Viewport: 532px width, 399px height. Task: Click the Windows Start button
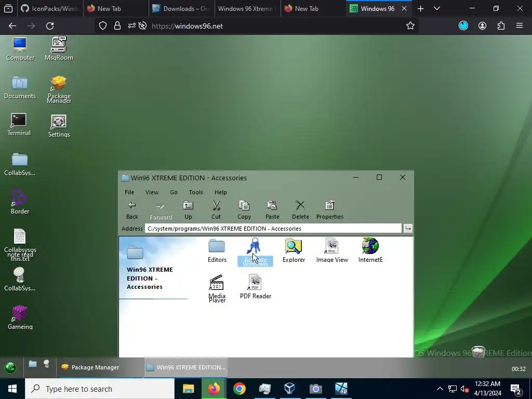pos(12,389)
